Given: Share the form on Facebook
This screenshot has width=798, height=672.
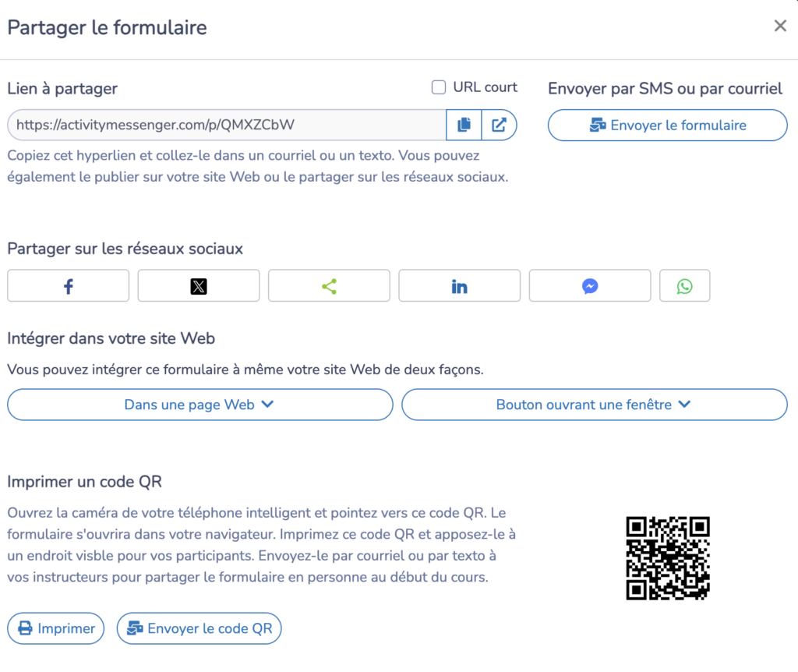Looking at the screenshot, I should tap(69, 286).
